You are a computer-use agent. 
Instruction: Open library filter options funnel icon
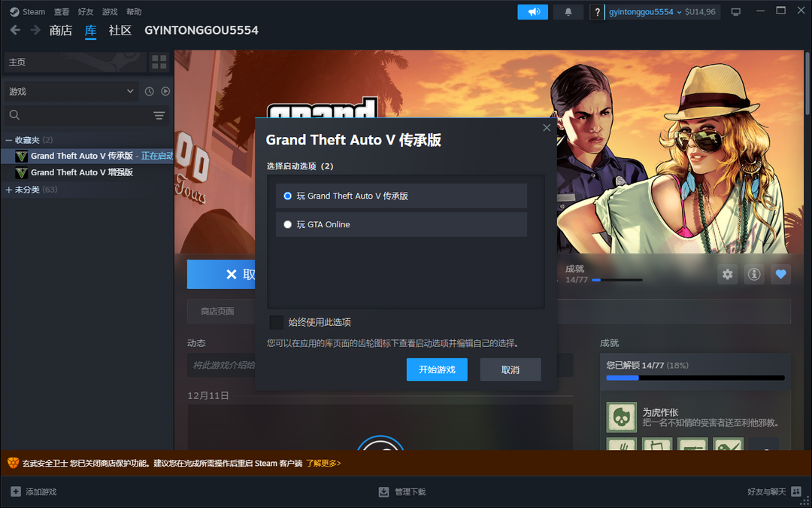click(x=159, y=115)
